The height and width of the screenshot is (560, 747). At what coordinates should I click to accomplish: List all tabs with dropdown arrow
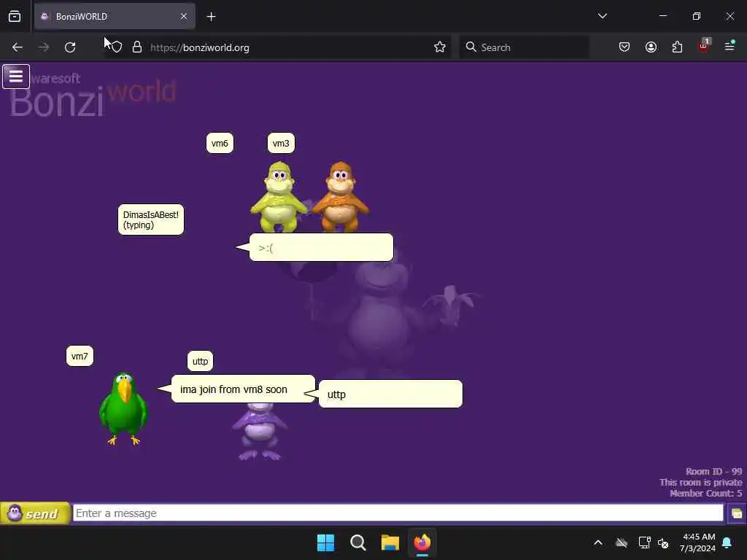coord(602,16)
